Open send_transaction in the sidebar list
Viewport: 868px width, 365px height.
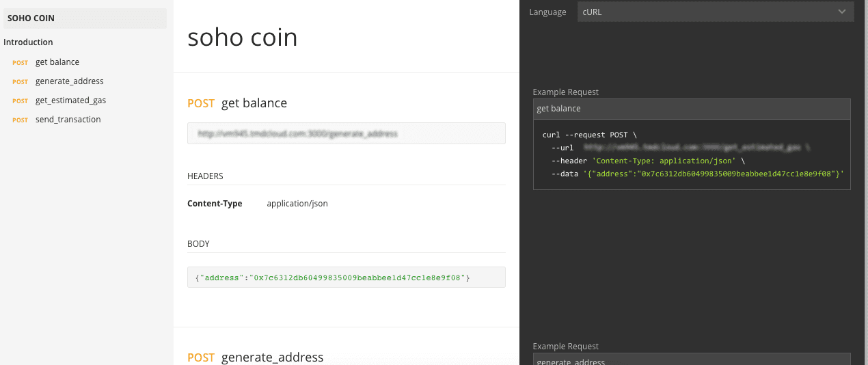click(68, 120)
